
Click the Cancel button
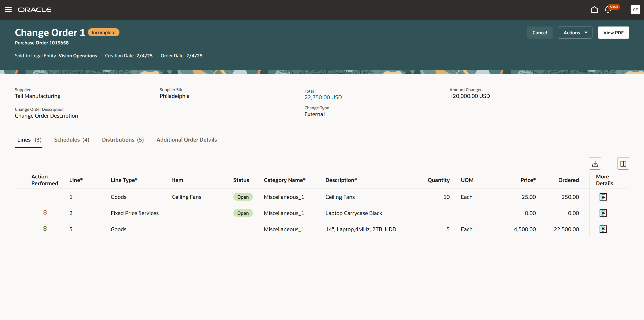click(539, 33)
